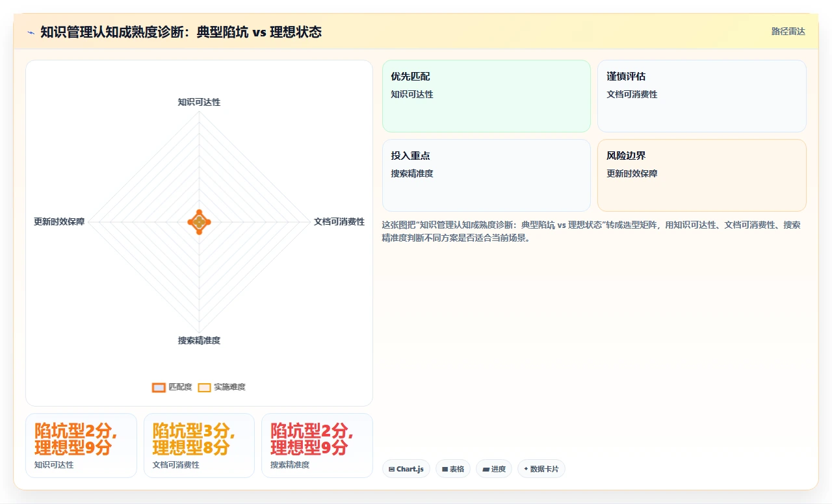832x504 pixels.
Task: Click the 实施难度 legend color box
Action: (204, 387)
